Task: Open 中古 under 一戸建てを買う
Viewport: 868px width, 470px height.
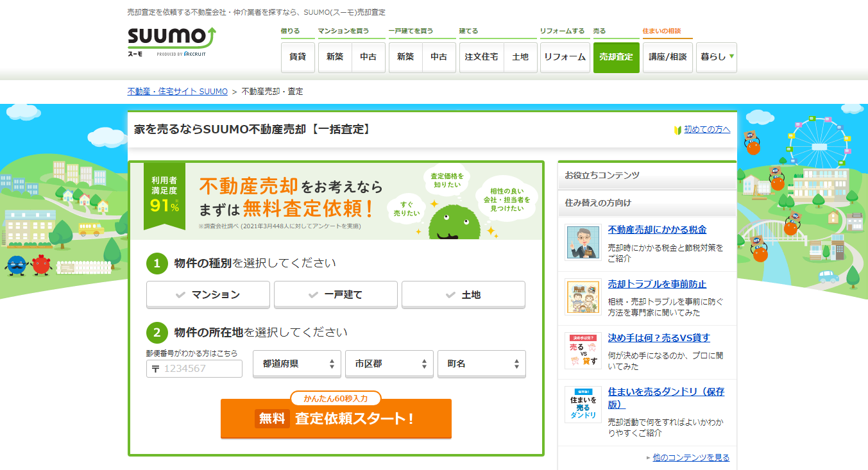Action: coord(439,57)
